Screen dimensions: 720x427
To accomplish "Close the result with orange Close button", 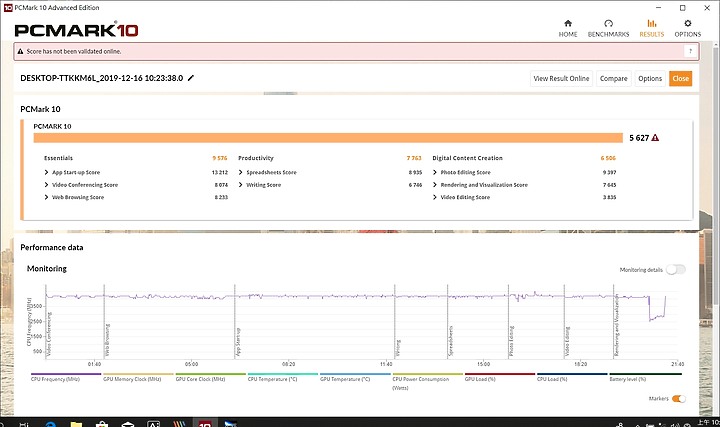I will tap(681, 79).
